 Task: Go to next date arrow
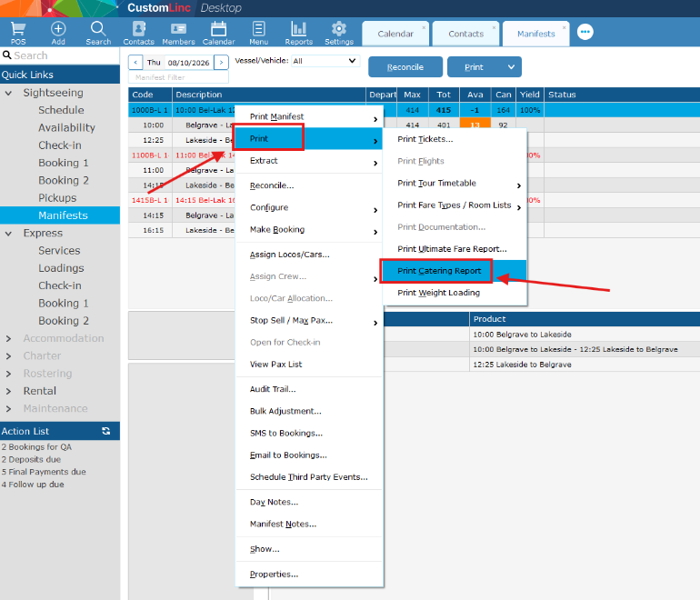point(221,63)
